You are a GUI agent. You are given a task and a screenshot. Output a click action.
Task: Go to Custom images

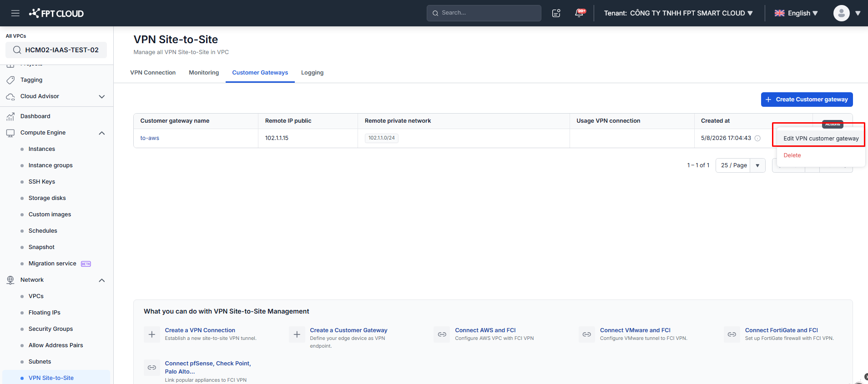click(50, 214)
